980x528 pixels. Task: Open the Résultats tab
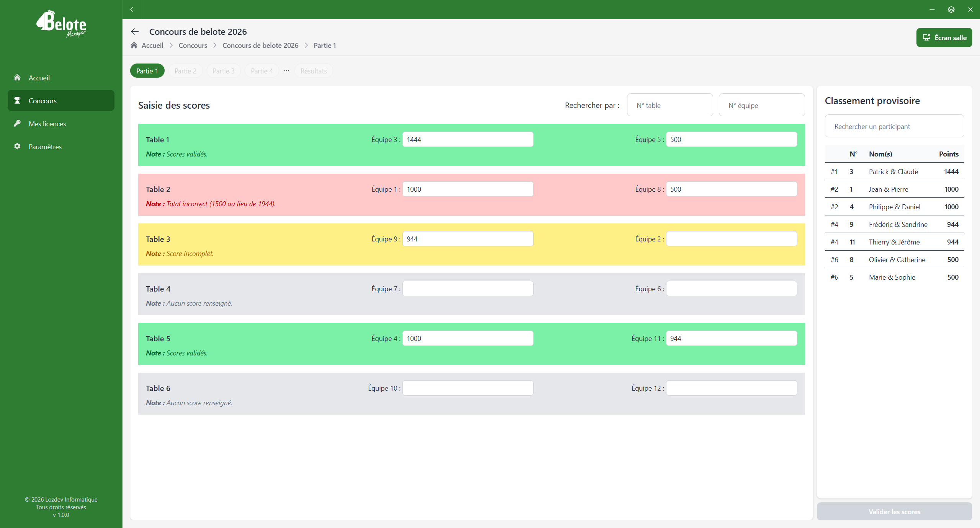314,71
